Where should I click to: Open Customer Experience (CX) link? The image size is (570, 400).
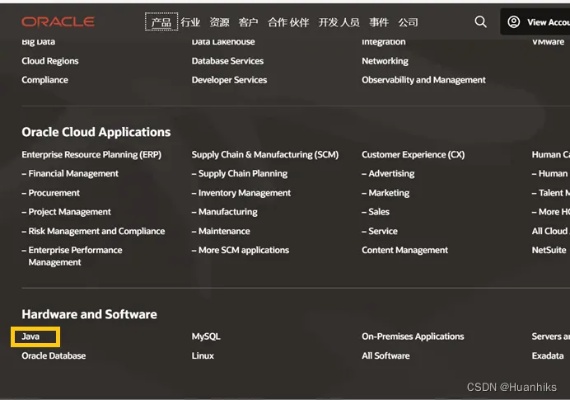(x=413, y=155)
